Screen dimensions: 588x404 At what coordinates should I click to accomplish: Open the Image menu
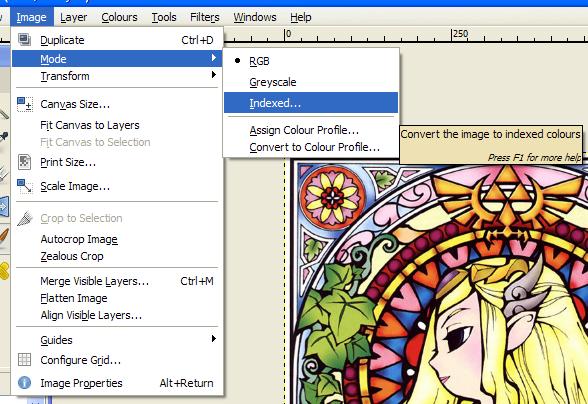(32, 17)
